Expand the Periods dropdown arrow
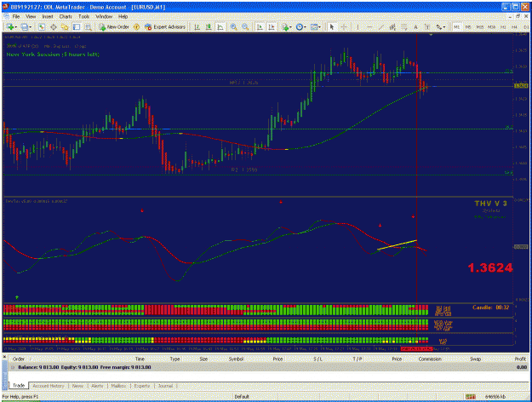 tap(306, 27)
